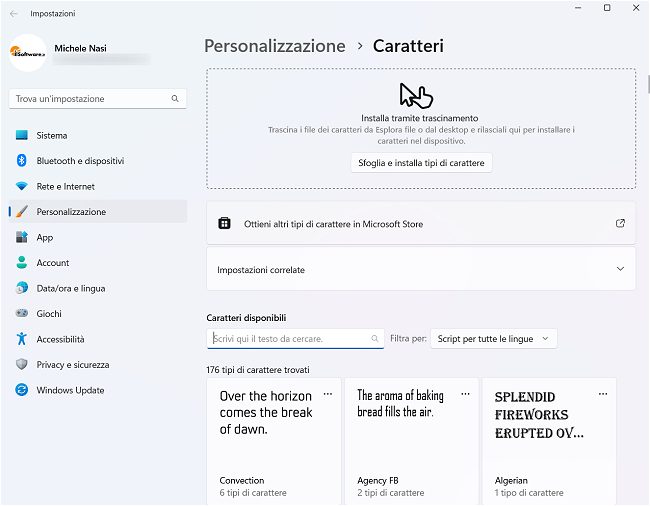Go to Giochi settings
The height and width of the screenshot is (506, 650).
(98, 313)
